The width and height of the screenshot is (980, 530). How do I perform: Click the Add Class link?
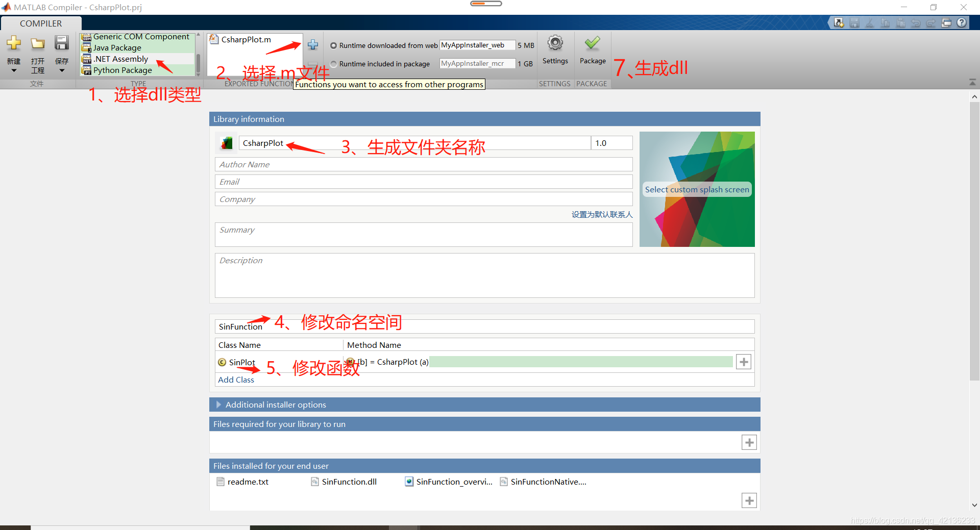(236, 380)
